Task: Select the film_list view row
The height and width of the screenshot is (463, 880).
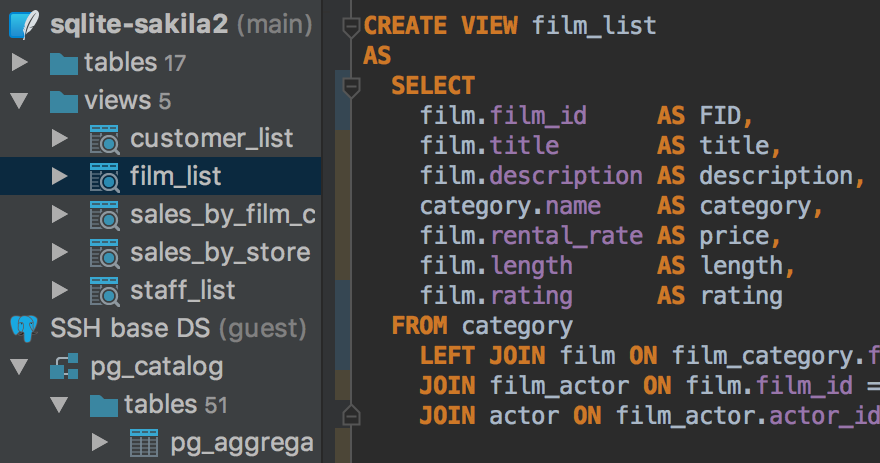Action: pyautogui.click(x=161, y=176)
